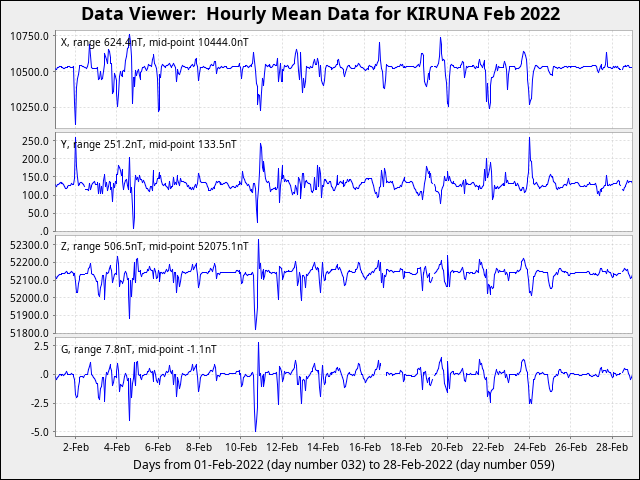Screen dimensions: 640x480
Task: Click the 4-Feb date label
Action: 117,447
